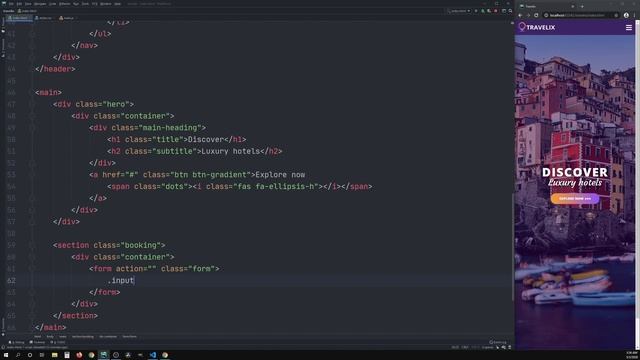Image resolution: width=640 pixels, height=360 pixels.
Task: Open the browser profile avatar icon
Action: pos(627,15)
